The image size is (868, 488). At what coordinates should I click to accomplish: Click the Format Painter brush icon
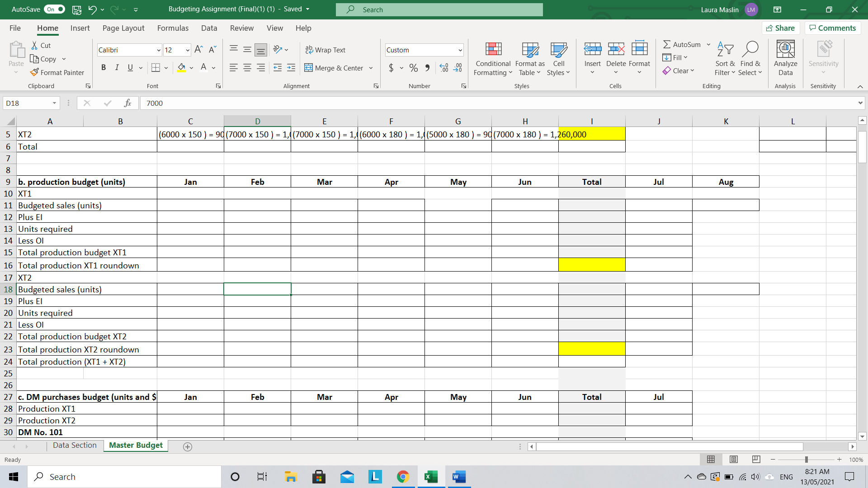[x=34, y=72]
